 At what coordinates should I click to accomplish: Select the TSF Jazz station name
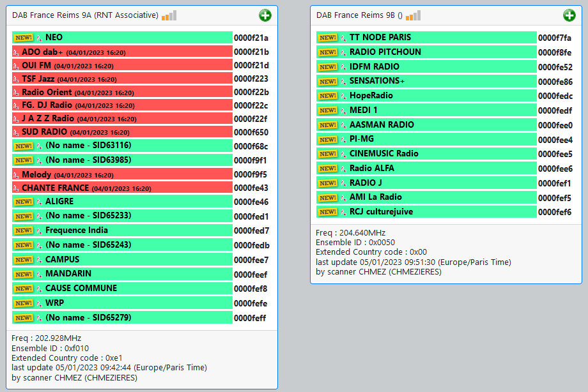click(x=38, y=79)
